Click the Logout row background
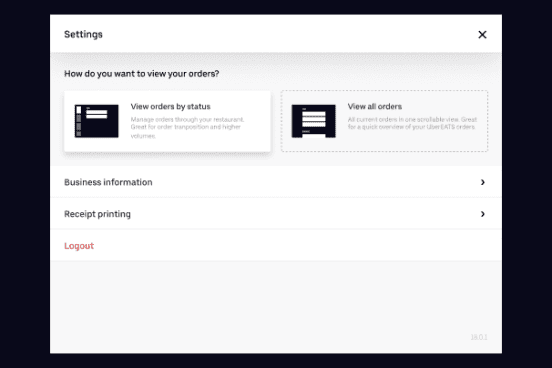 (x=276, y=245)
